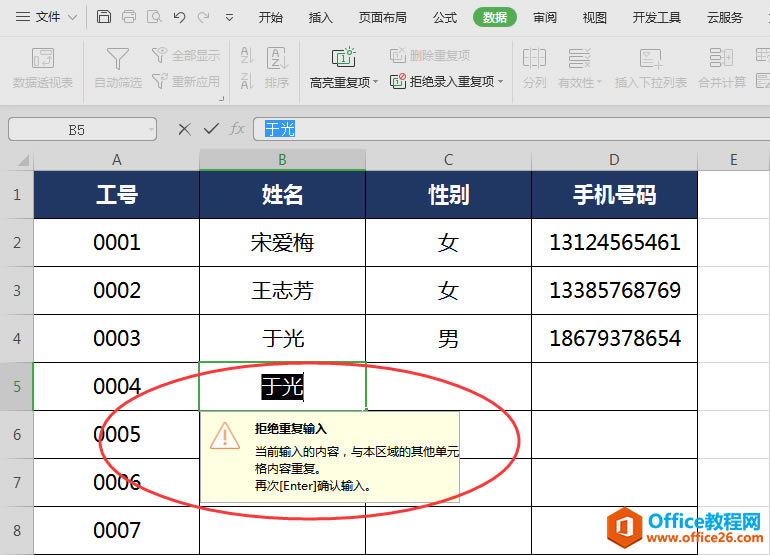Click the Redo arrow icon
The image size is (770, 555).
point(203,17)
